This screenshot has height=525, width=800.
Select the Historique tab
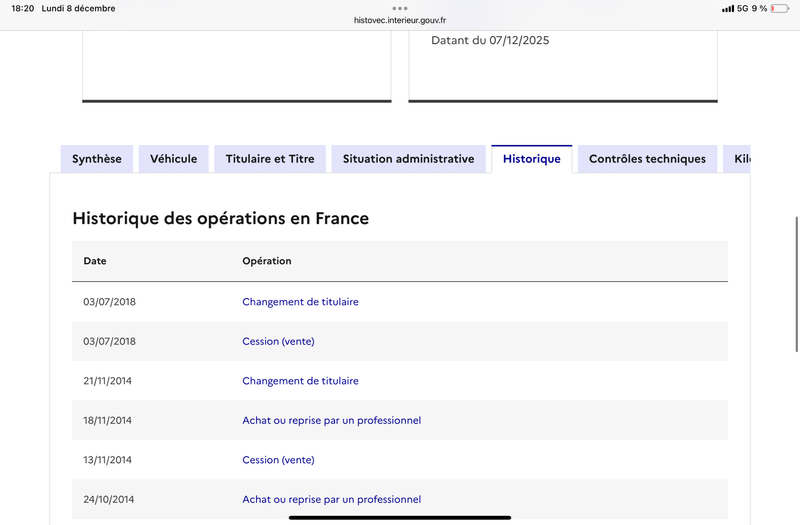[531, 159]
